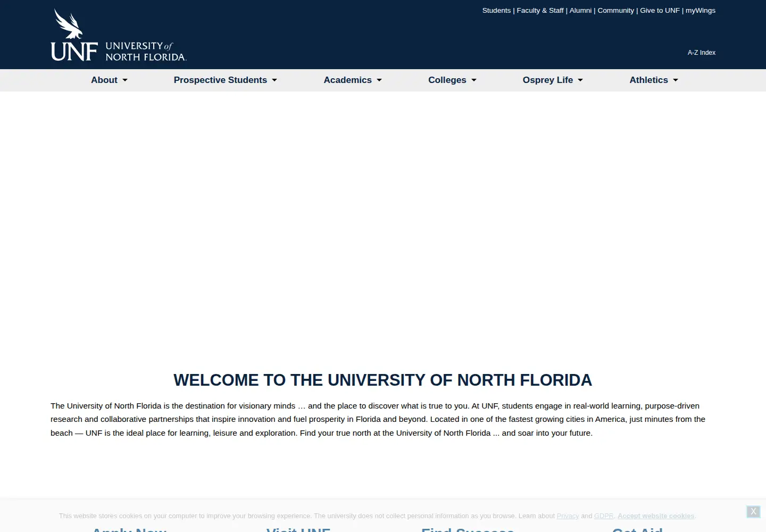
Task: Open the GDPR link in cookie notice
Action: click(x=604, y=516)
